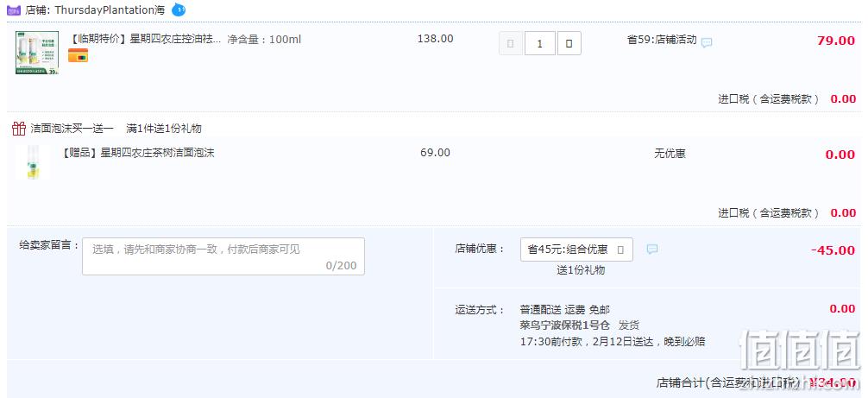Select the 净含量：100ml specification text
This screenshot has height=398, width=868.
(x=264, y=40)
